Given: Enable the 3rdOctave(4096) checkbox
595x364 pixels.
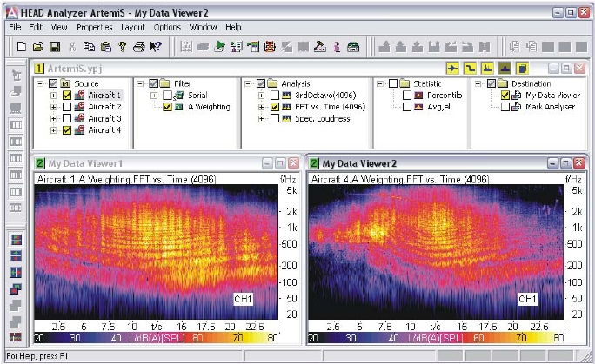Looking at the screenshot, I should [275, 95].
